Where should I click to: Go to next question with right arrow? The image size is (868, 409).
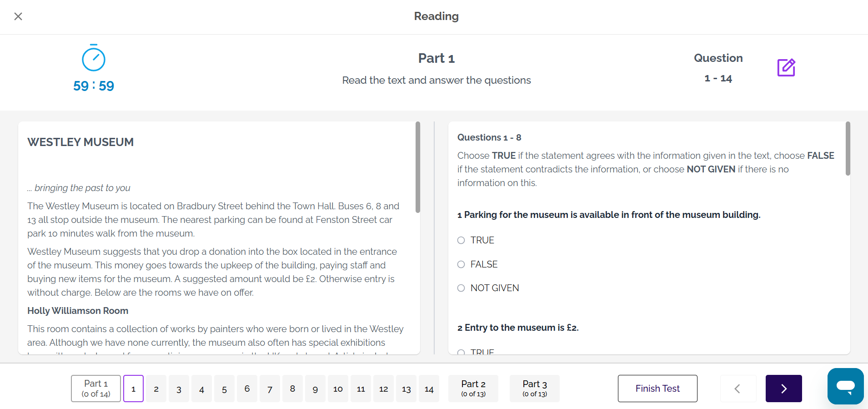(783, 389)
